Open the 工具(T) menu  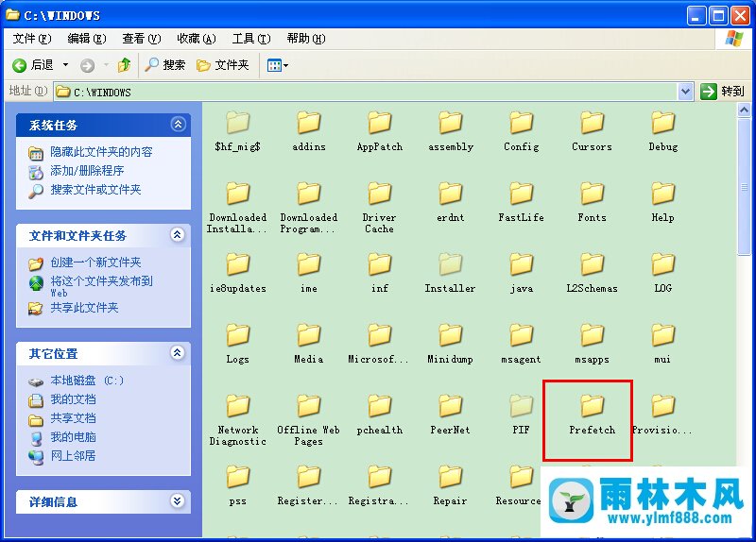pyautogui.click(x=251, y=39)
